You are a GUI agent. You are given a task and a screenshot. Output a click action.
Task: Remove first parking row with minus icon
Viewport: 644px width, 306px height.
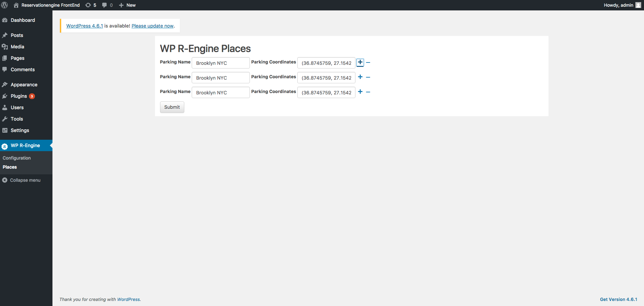tap(368, 62)
